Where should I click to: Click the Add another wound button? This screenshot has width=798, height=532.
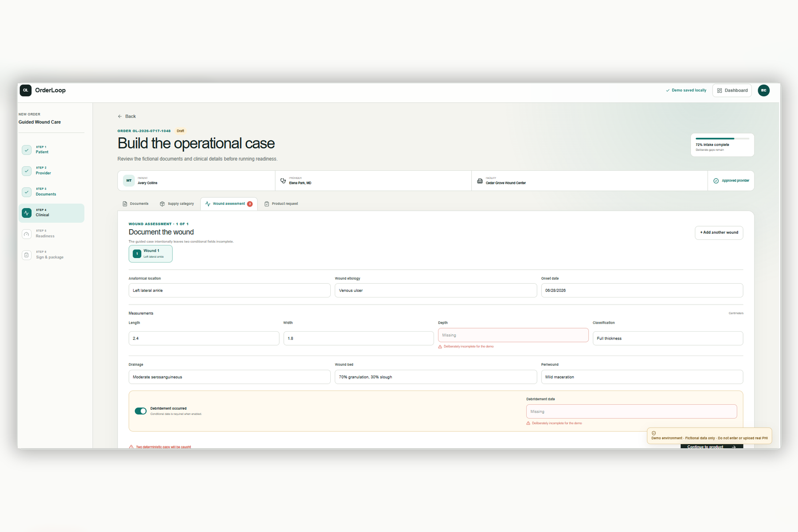point(719,233)
